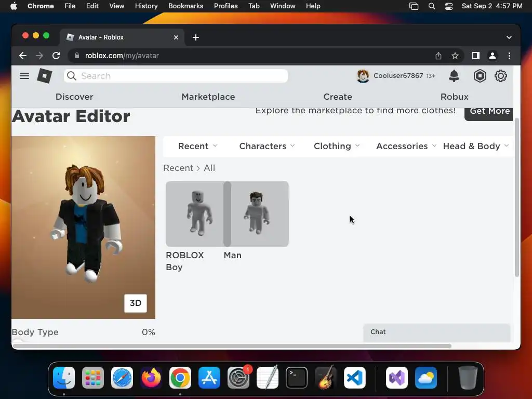Click the browser forward arrow
532x399 pixels.
tap(39, 56)
